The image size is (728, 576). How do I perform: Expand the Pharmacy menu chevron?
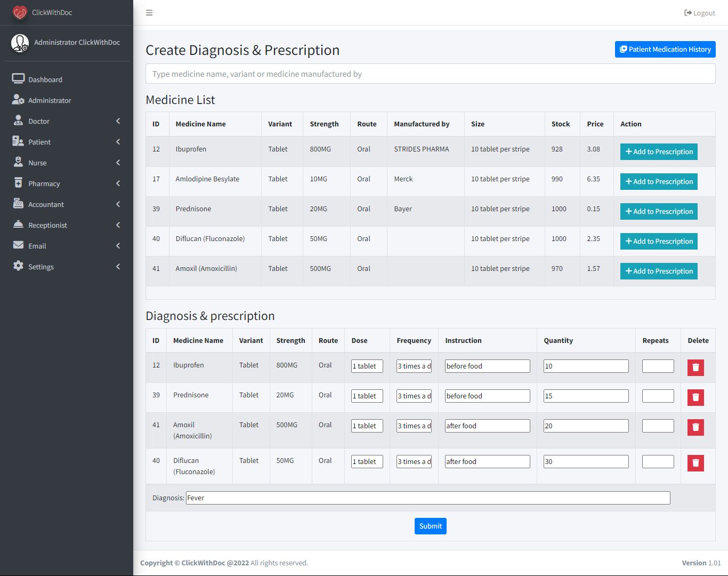[118, 183]
